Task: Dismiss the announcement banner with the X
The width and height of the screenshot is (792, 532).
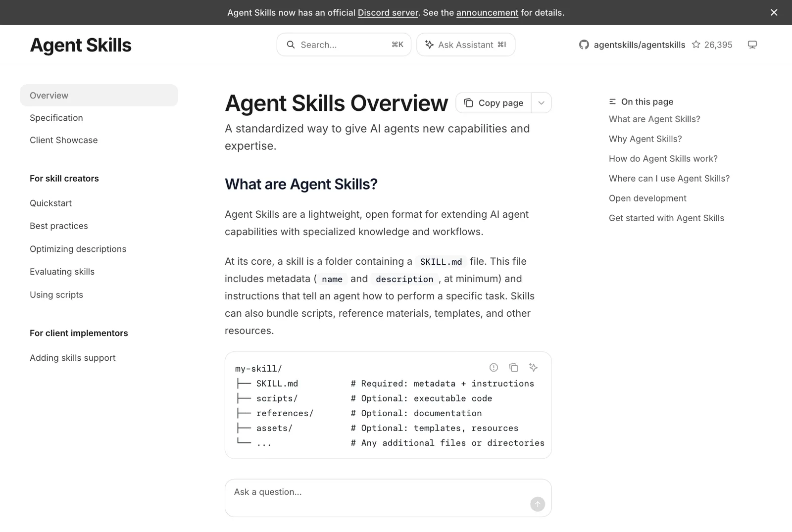Action: [x=774, y=12]
